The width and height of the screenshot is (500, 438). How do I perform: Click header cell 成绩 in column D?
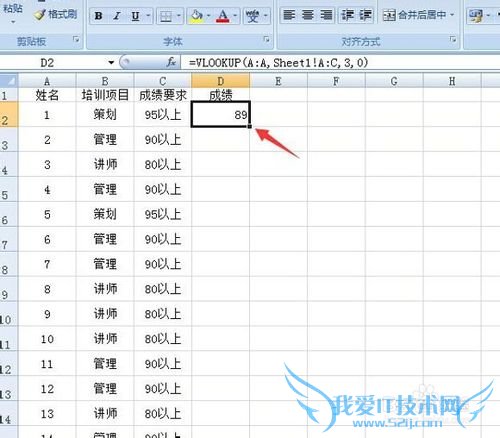[220, 95]
